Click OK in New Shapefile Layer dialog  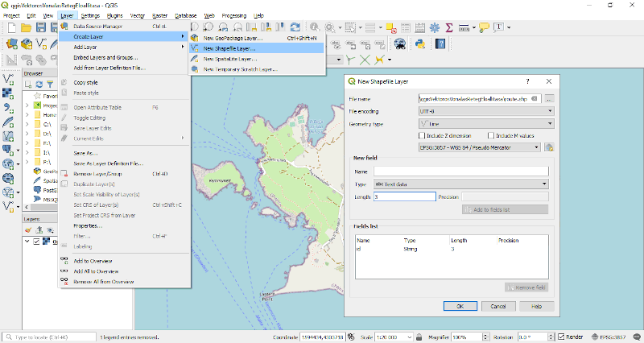coord(460,307)
